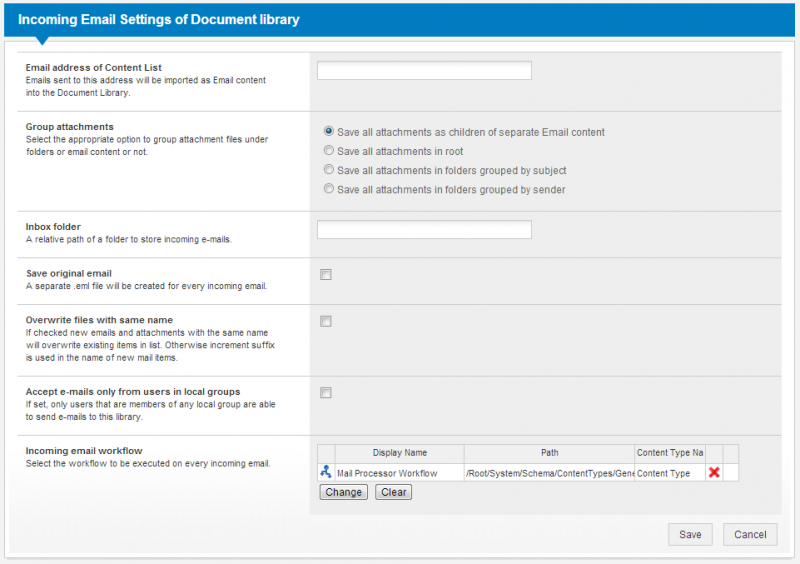Enable Save original email checkbox
This screenshot has width=800, height=564.
(326, 275)
